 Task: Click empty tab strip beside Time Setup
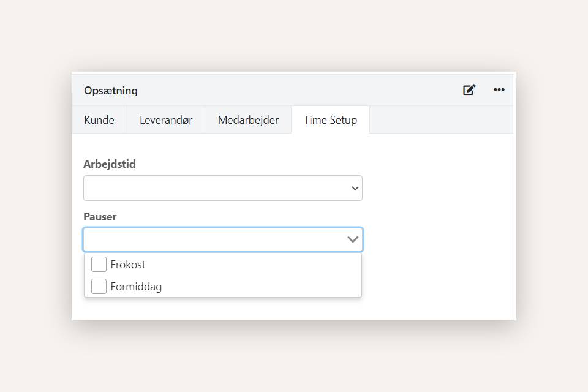(441, 120)
